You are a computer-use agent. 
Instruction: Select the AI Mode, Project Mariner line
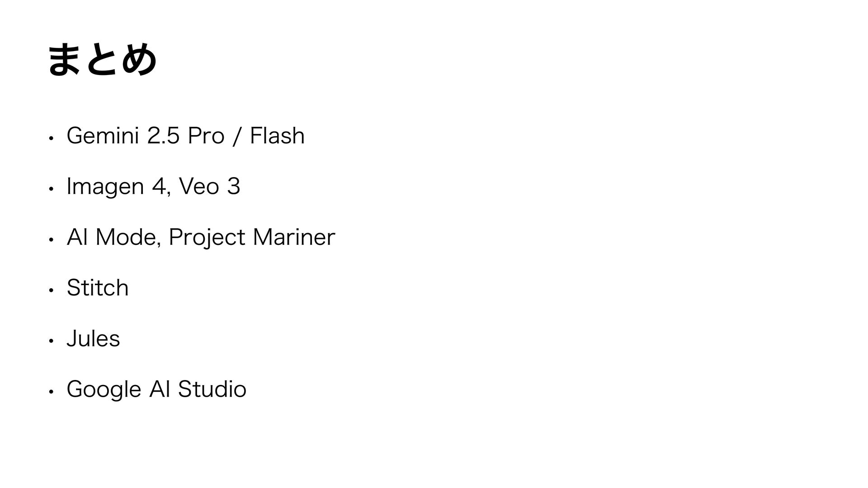[201, 238]
